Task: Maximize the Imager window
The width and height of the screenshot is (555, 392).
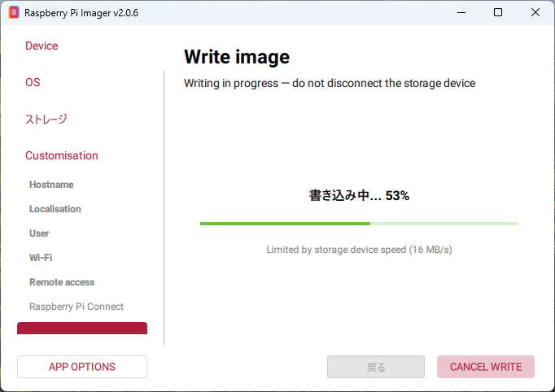Action: point(498,13)
